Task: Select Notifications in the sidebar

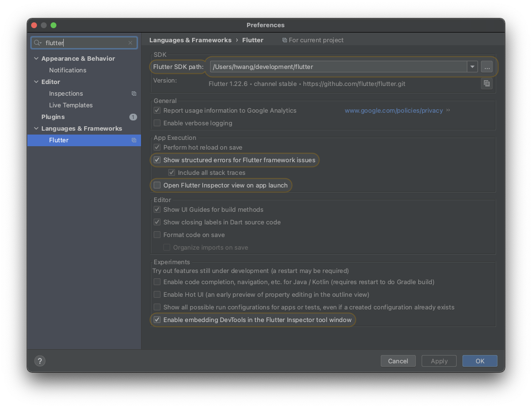Action: point(68,70)
